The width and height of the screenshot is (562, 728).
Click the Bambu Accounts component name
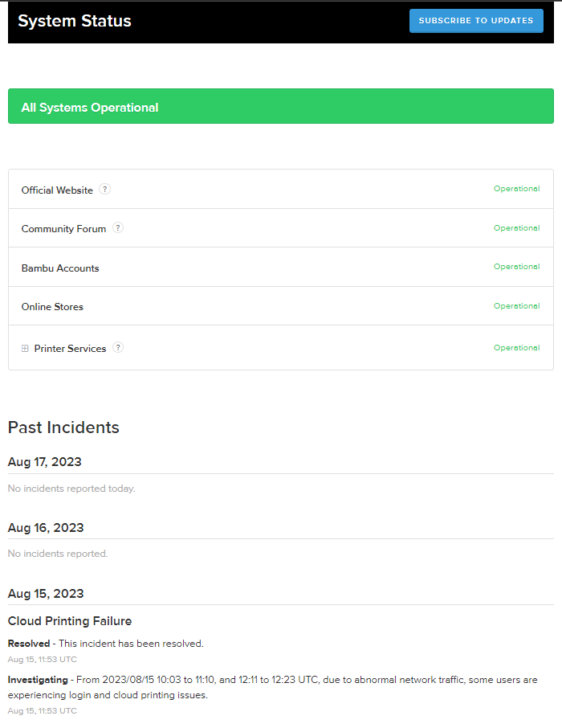tap(60, 268)
